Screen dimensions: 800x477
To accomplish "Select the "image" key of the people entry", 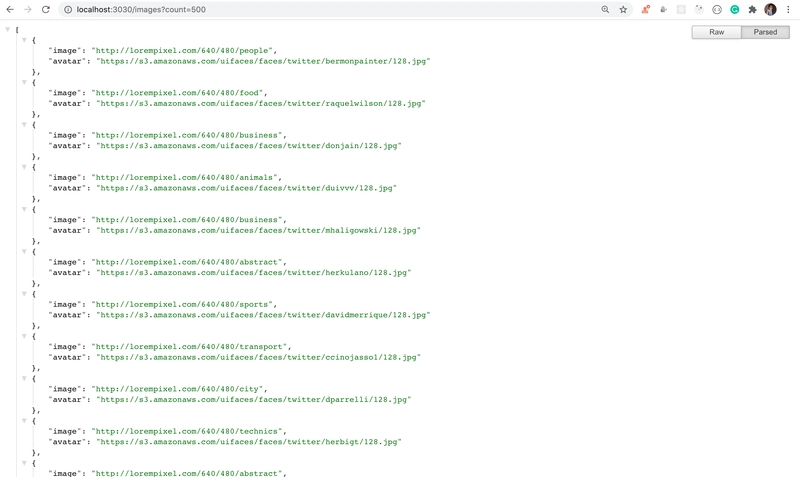I will (65, 51).
